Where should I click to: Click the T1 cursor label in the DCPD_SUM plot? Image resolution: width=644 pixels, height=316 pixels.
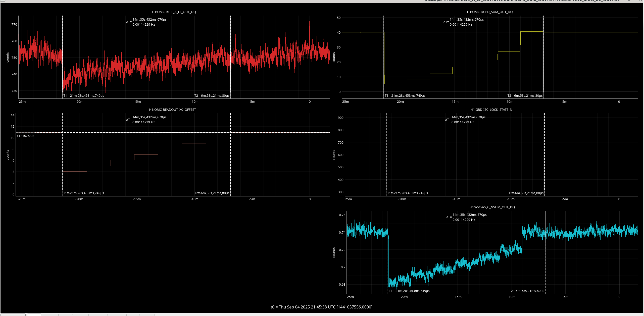[405, 95]
